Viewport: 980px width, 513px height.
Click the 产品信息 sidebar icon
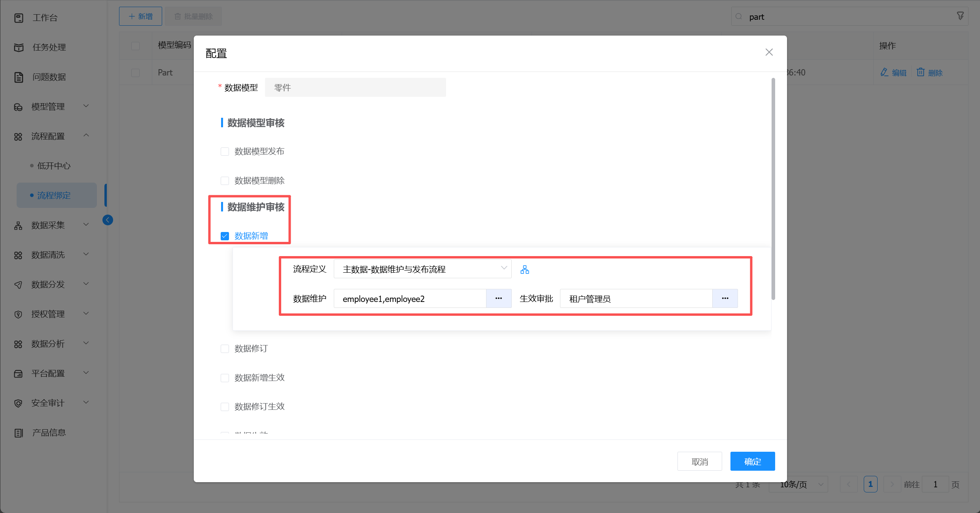coord(19,433)
